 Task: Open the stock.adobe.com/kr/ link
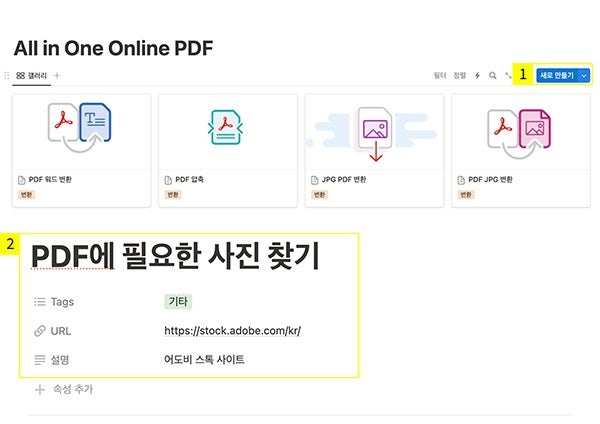pyautogui.click(x=233, y=331)
